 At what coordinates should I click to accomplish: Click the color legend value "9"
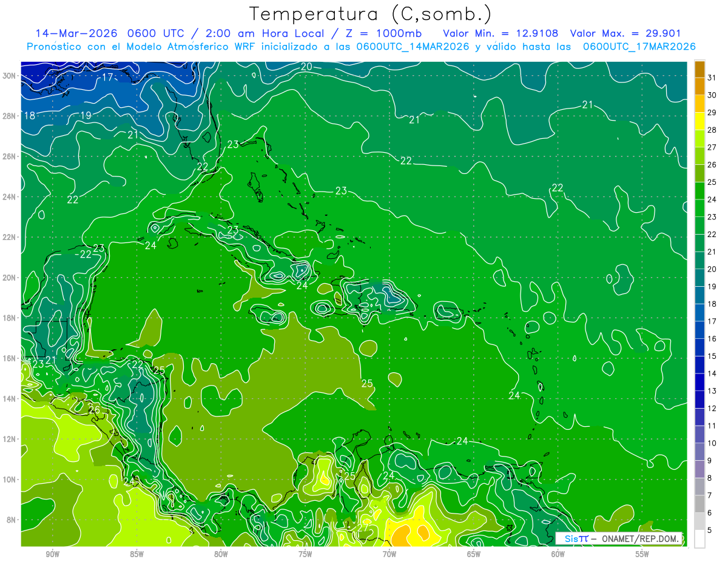click(710, 461)
